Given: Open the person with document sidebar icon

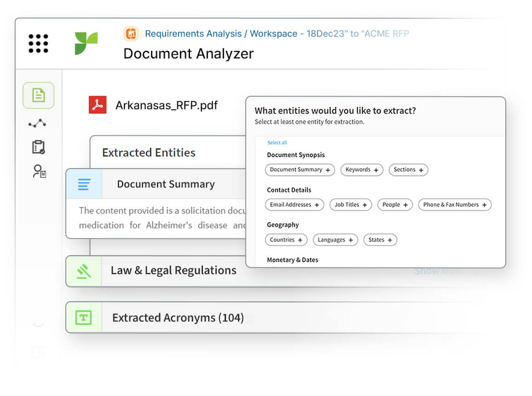Looking at the screenshot, I should click(x=39, y=171).
